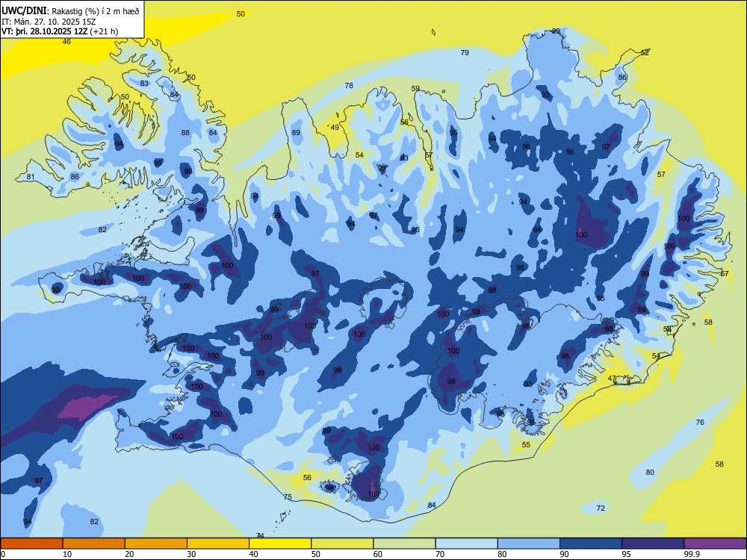
Task: Click the humidity value '72' over the sea
Action: (601, 508)
